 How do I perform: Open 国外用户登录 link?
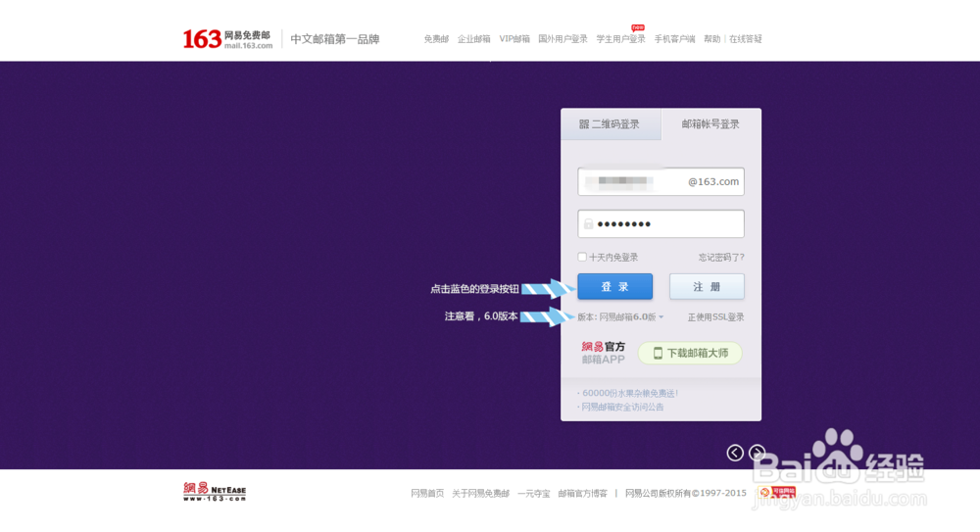tap(563, 39)
